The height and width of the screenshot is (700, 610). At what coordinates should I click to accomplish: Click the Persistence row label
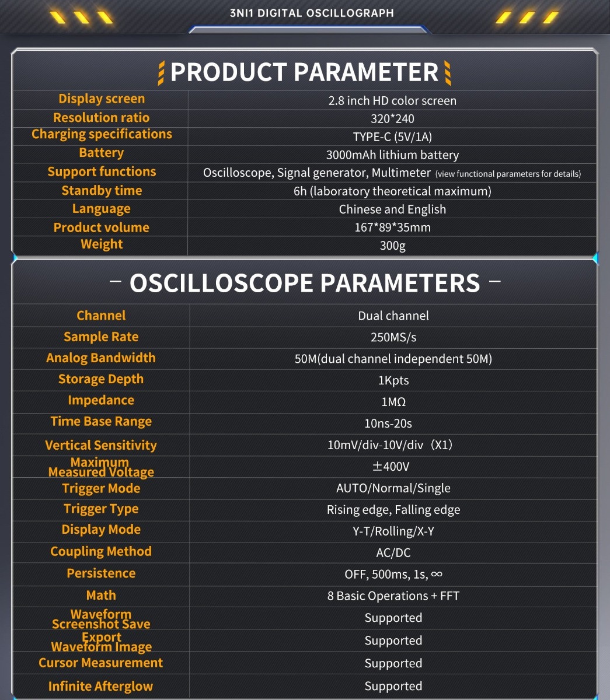click(x=101, y=573)
